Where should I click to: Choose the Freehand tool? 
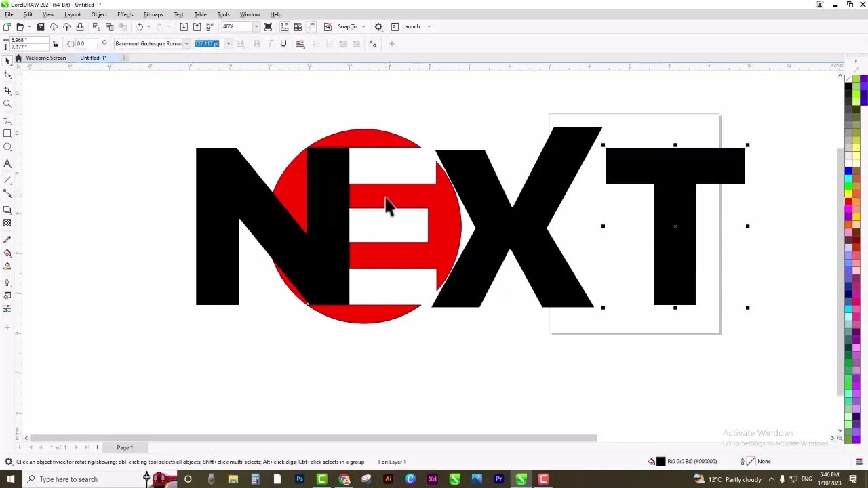tap(7, 120)
